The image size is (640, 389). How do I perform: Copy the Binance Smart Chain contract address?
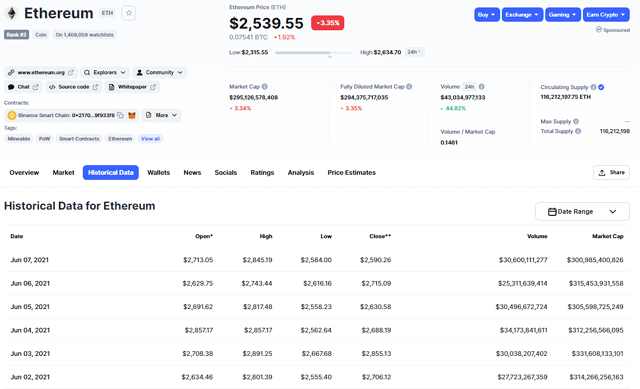(120, 116)
